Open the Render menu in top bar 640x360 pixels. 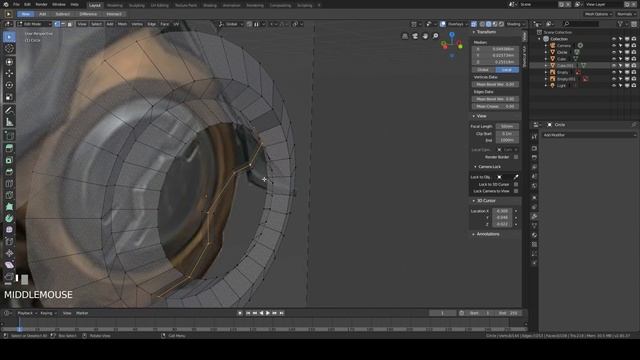pos(41,4)
